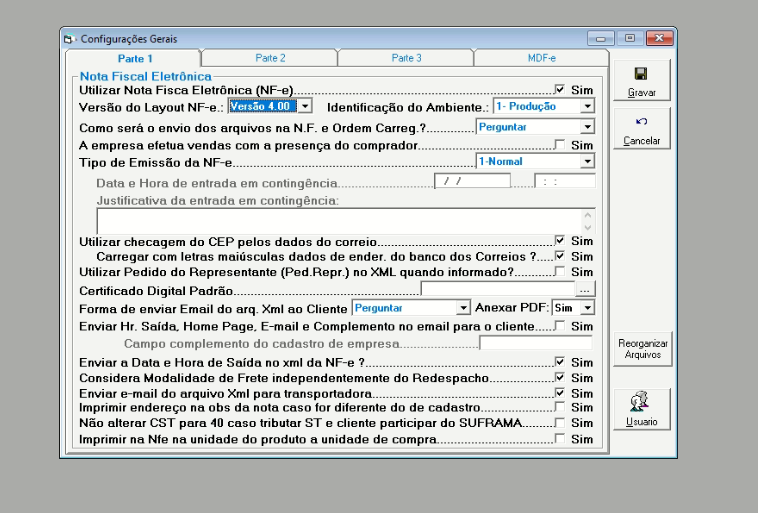The height and width of the screenshot is (513, 758).
Task: Switch to the Parte 2 tab
Action: 270,58
